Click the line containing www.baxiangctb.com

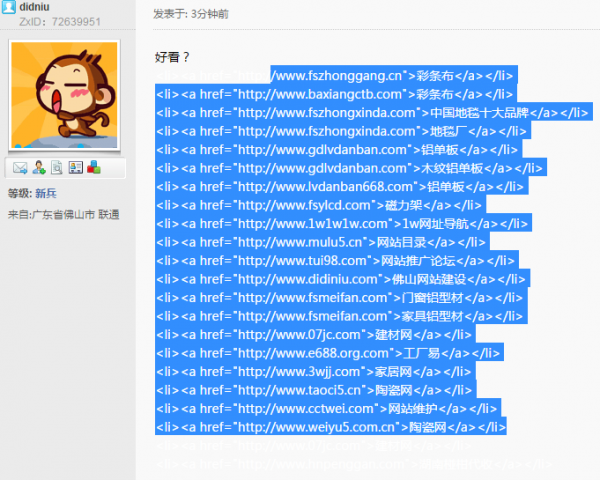click(x=335, y=94)
